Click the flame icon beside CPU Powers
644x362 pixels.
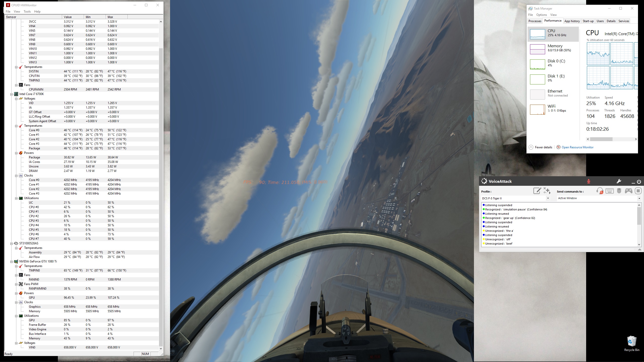(x=21, y=153)
